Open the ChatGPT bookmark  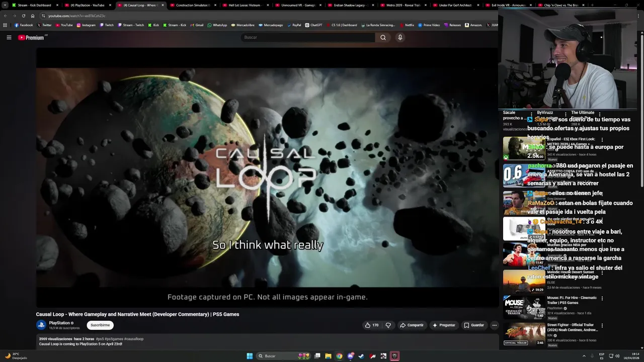[x=313, y=25]
